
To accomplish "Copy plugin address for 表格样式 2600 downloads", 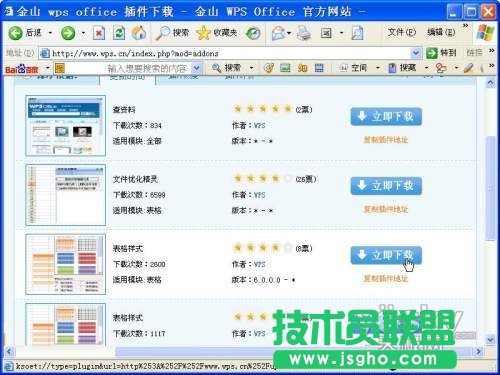I will point(386,279).
